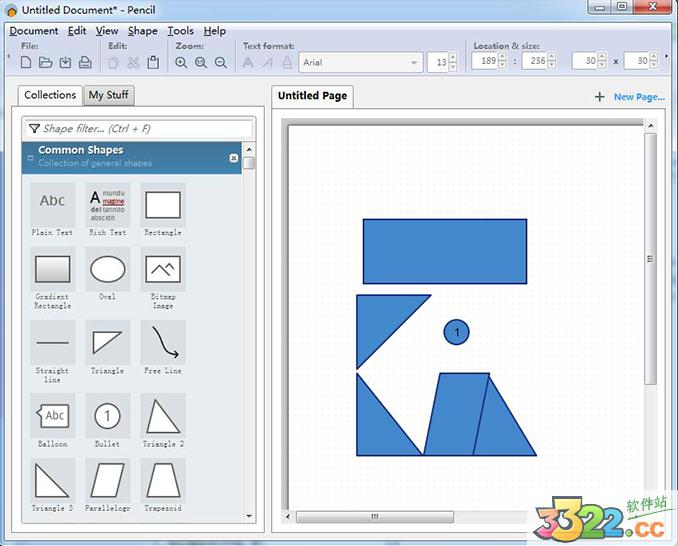
Task: Click the Paste clipboard icon
Action: [x=153, y=63]
